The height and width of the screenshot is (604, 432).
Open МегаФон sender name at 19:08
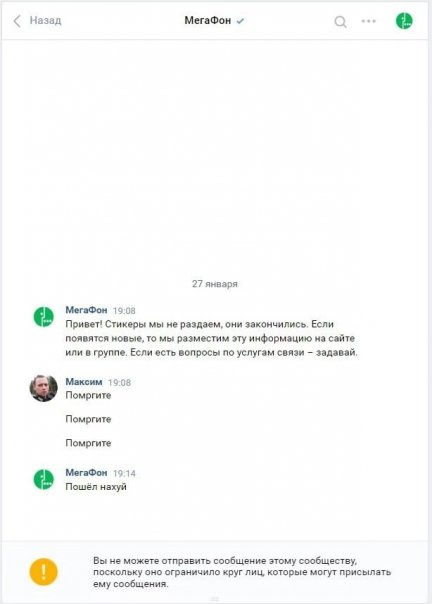click(x=86, y=310)
